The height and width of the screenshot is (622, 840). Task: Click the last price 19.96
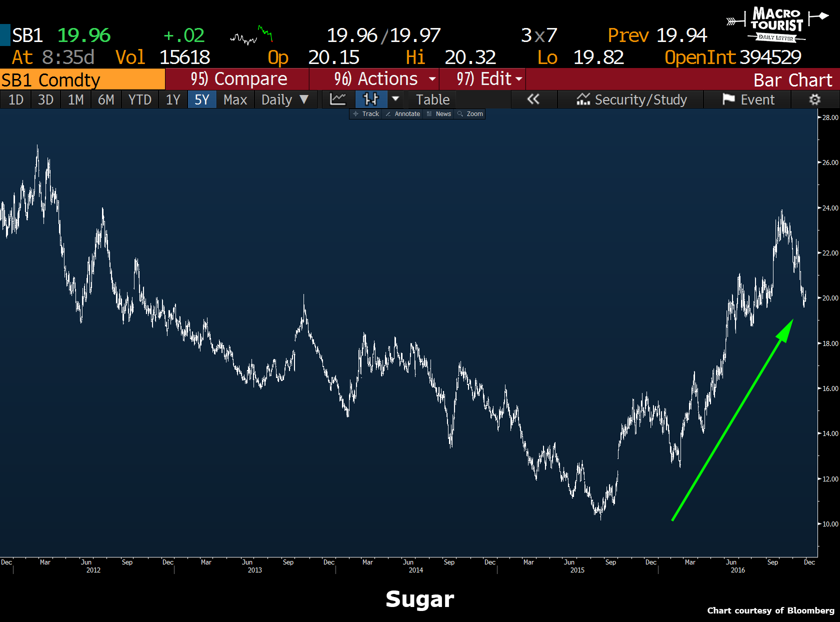[x=83, y=35]
